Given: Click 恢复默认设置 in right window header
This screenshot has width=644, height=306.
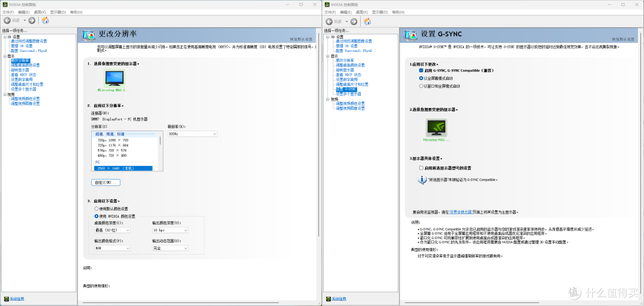Looking at the screenshot, I should click(x=624, y=39).
